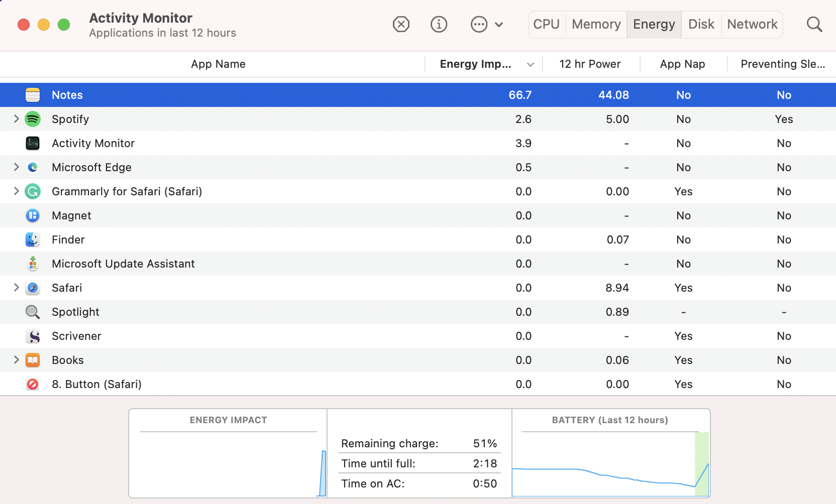Click the Finder app icon
This screenshot has height=504, width=836.
(33, 239)
